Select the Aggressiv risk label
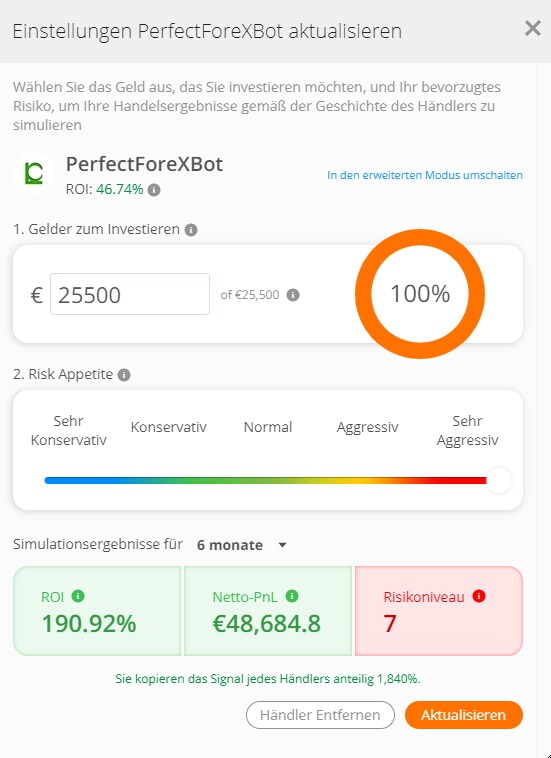The width and height of the screenshot is (551, 758). [x=367, y=427]
